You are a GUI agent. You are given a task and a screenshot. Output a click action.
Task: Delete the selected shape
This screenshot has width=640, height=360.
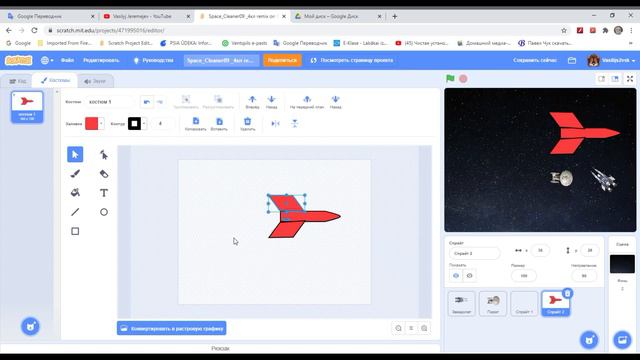click(247, 124)
